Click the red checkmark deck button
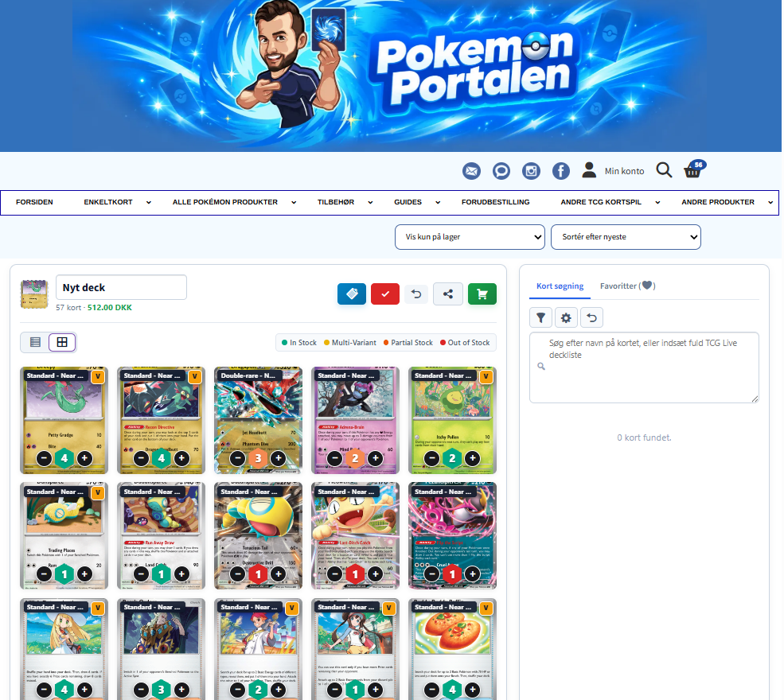Viewport: 784px width, 700px height. pyautogui.click(x=385, y=294)
